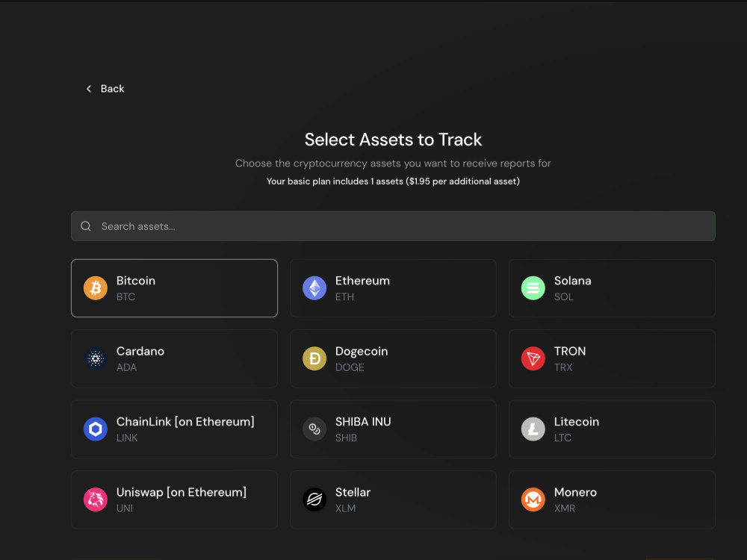Click the Ethereum diamond logo icon
Viewport: 747px width, 560px height.
[314, 288]
